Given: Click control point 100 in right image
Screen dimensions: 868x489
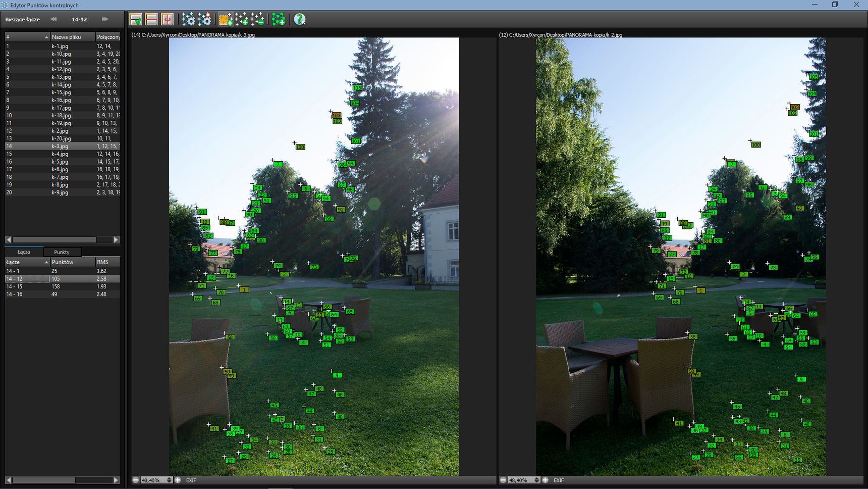Looking at the screenshot, I should point(755,144).
